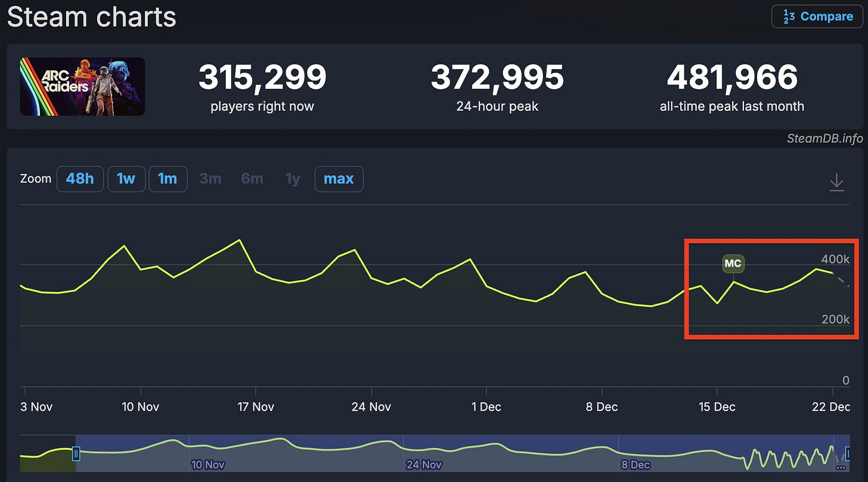Click the ARC Raiders game thumbnail

(82, 86)
